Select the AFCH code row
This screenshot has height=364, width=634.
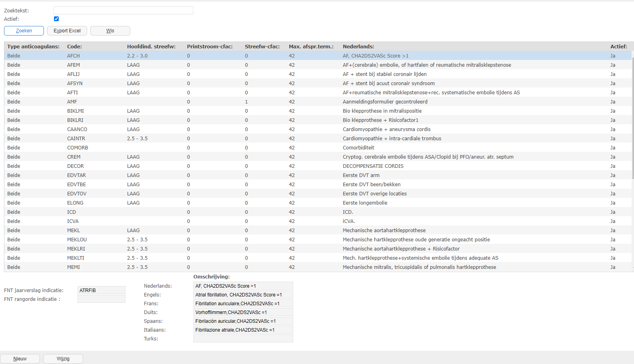pyautogui.click(x=318, y=56)
